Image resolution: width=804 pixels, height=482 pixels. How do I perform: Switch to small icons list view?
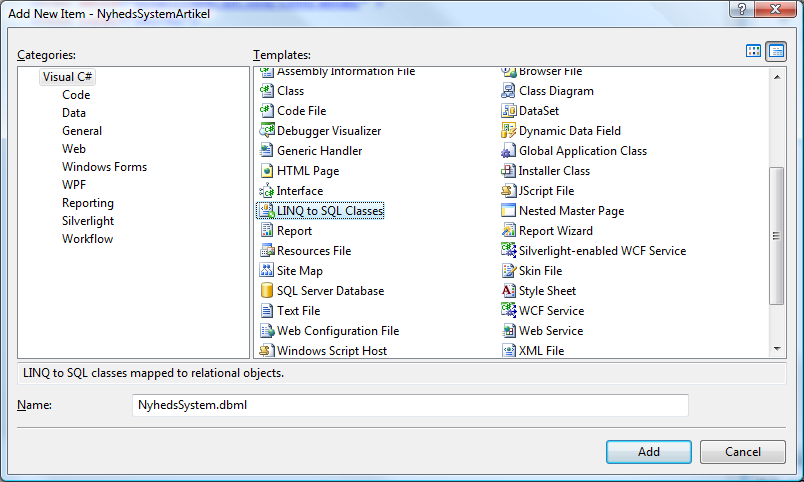[776, 51]
